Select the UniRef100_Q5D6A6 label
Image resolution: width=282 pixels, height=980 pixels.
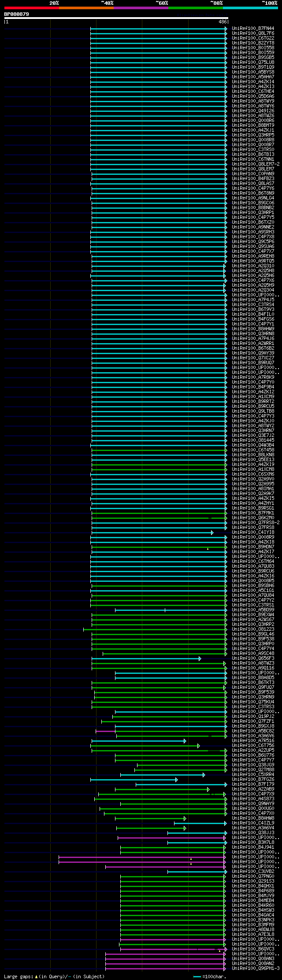[253, 96]
